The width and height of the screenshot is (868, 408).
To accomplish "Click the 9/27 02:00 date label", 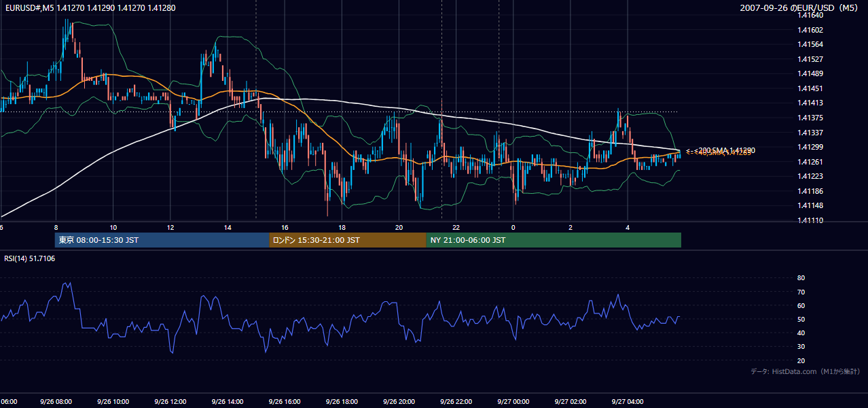I will (571, 402).
